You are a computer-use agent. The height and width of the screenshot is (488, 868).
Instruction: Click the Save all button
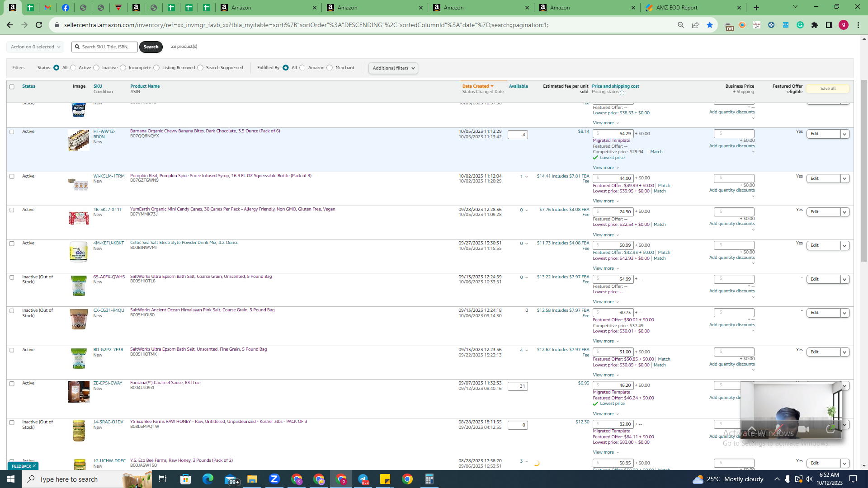pyautogui.click(x=828, y=89)
